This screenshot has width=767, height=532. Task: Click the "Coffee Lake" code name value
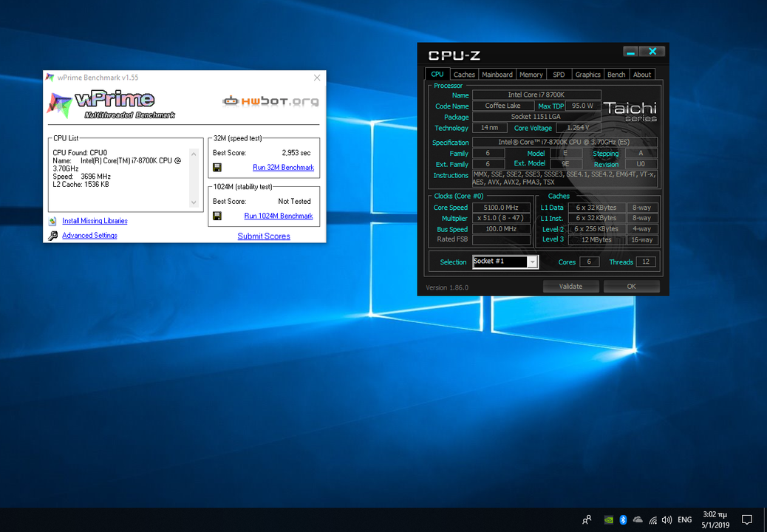pos(503,106)
